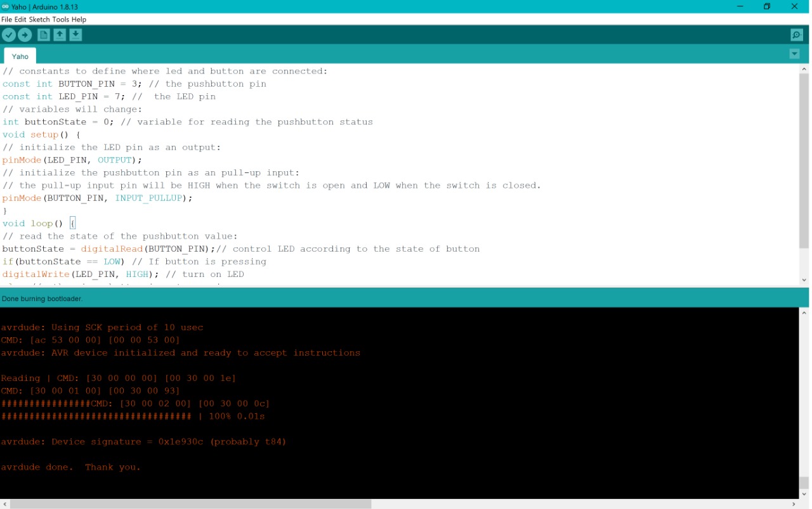The image size is (812, 509).
Task: Click the console scrollbar down arrow
Action: [x=804, y=494]
